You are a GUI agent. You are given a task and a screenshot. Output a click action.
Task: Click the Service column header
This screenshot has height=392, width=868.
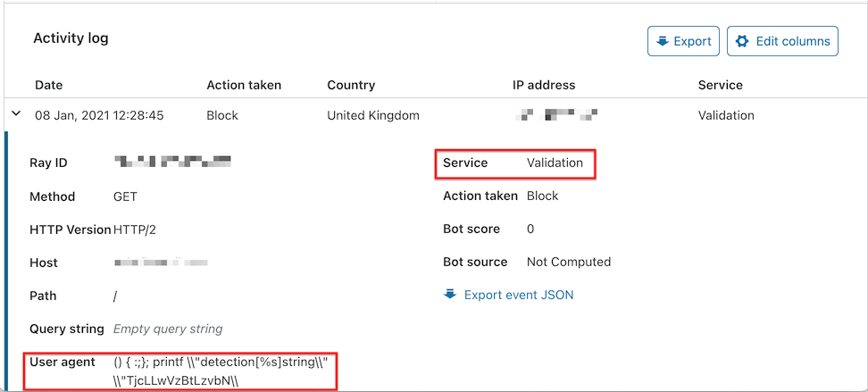point(720,85)
